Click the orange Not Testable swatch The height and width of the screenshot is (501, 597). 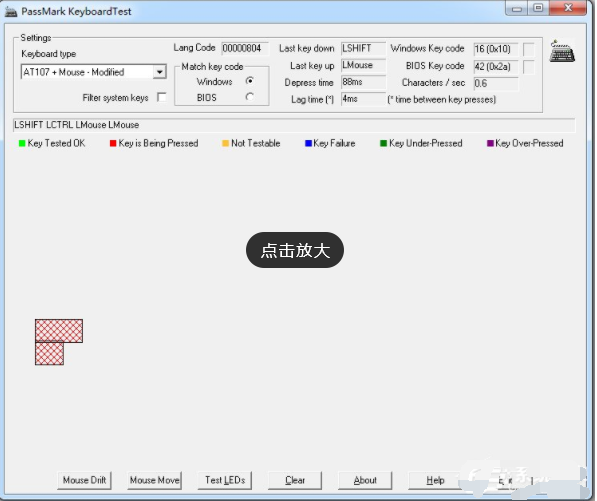pos(225,143)
